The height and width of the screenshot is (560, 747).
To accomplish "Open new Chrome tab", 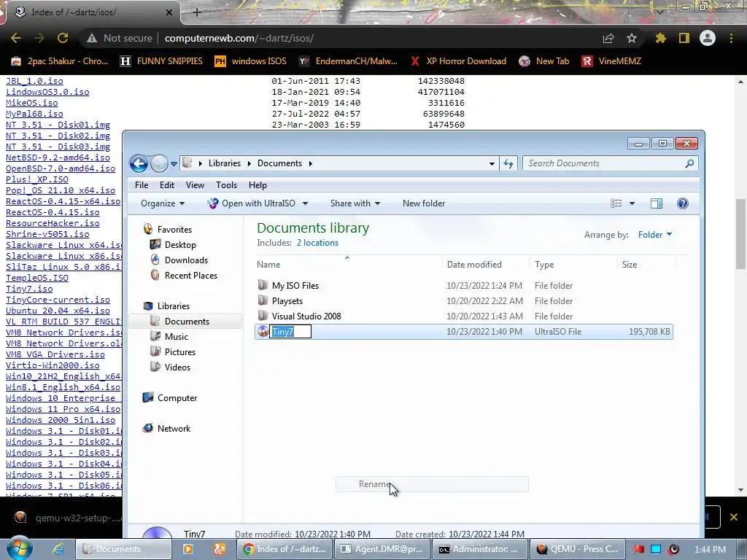I will click(x=197, y=12).
